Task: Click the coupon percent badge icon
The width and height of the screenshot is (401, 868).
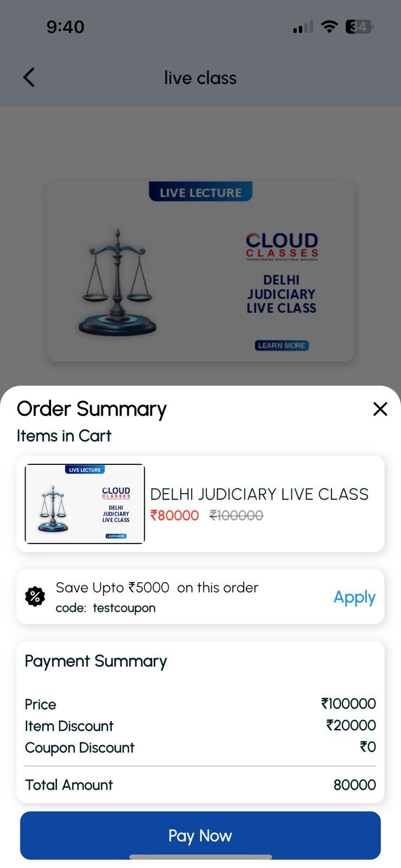Action: (x=35, y=597)
